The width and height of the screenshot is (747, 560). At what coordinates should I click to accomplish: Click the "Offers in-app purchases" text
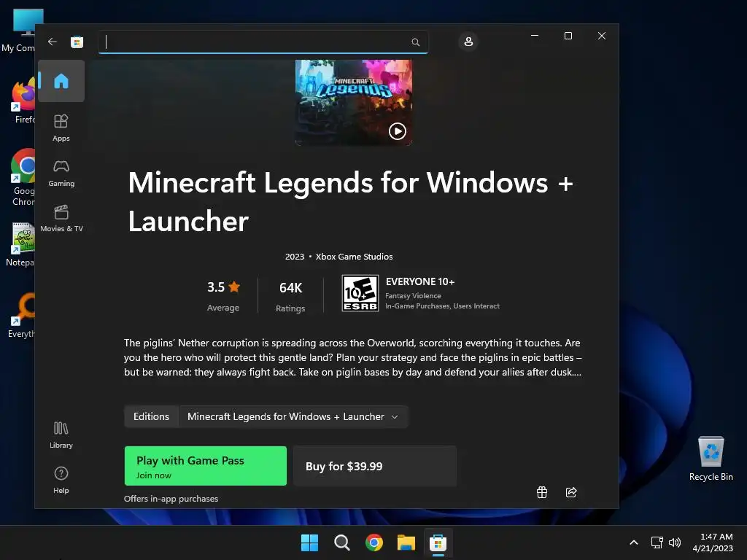(x=171, y=499)
